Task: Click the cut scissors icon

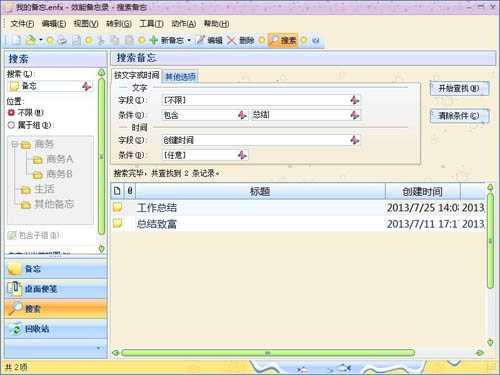Action: click(101, 40)
